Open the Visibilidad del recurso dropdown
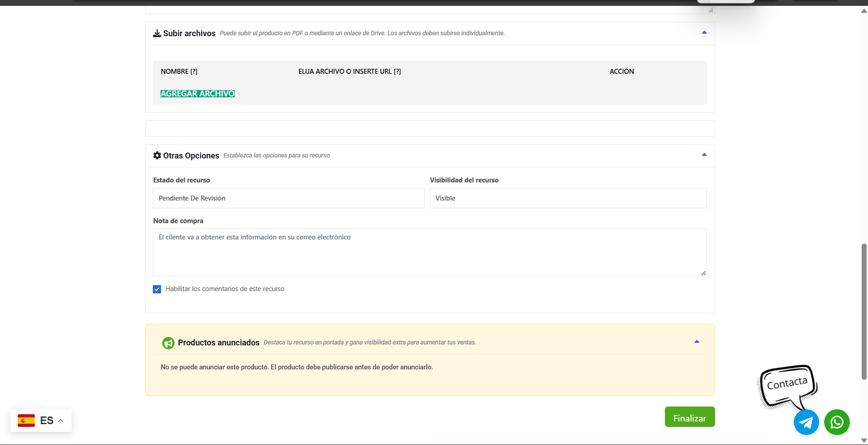The image size is (868, 445). 568,198
